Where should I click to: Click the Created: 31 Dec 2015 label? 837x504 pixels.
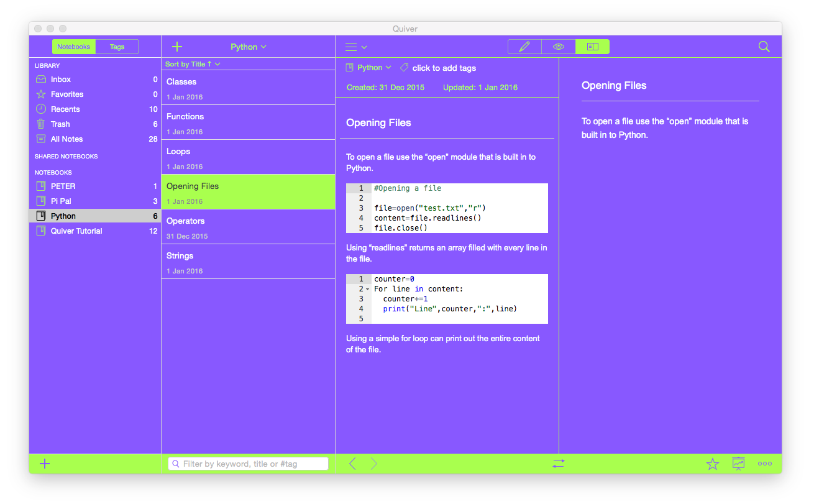385,88
